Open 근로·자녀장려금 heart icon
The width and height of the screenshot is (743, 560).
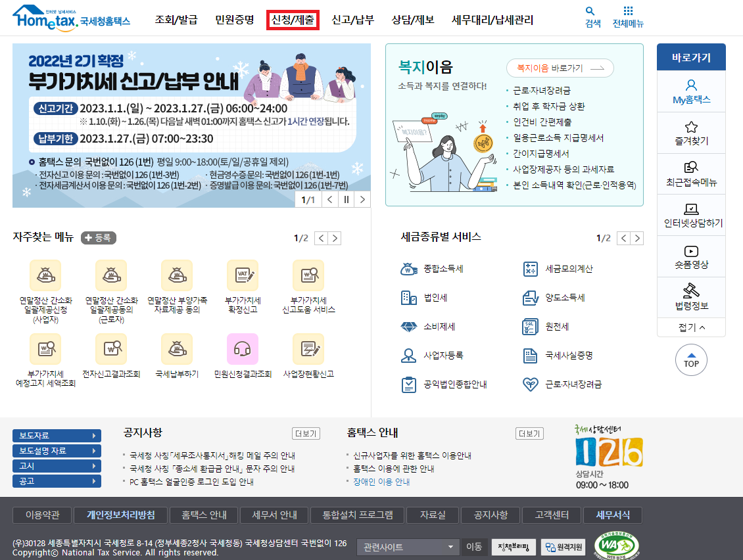coord(530,385)
